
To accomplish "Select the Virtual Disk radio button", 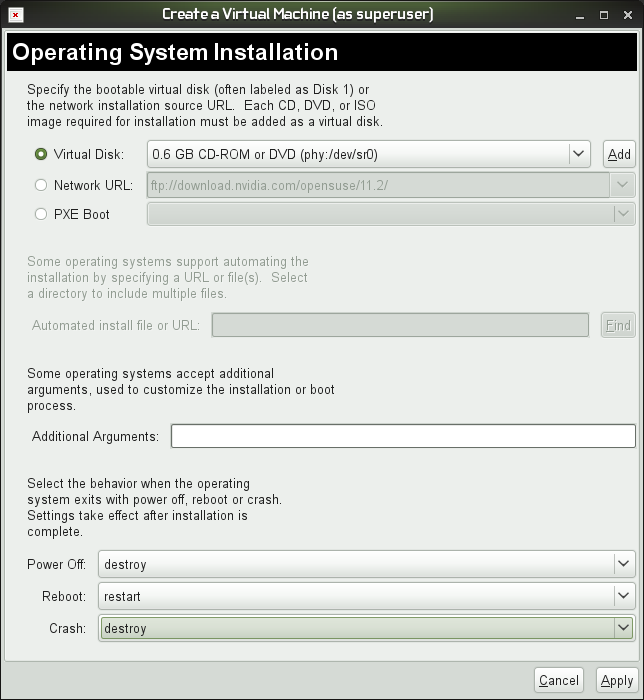I will [41, 154].
